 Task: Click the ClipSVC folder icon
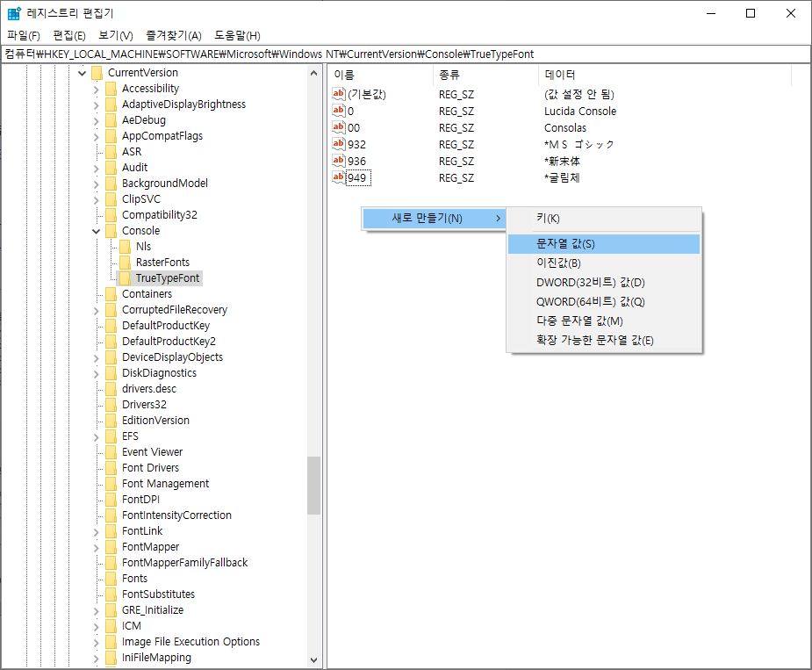(111, 199)
